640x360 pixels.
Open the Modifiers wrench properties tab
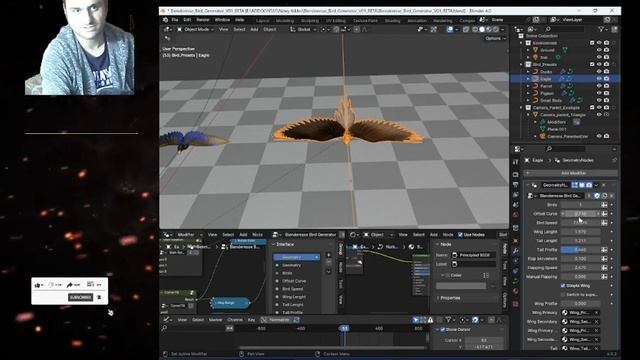click(x=516, y=251)
